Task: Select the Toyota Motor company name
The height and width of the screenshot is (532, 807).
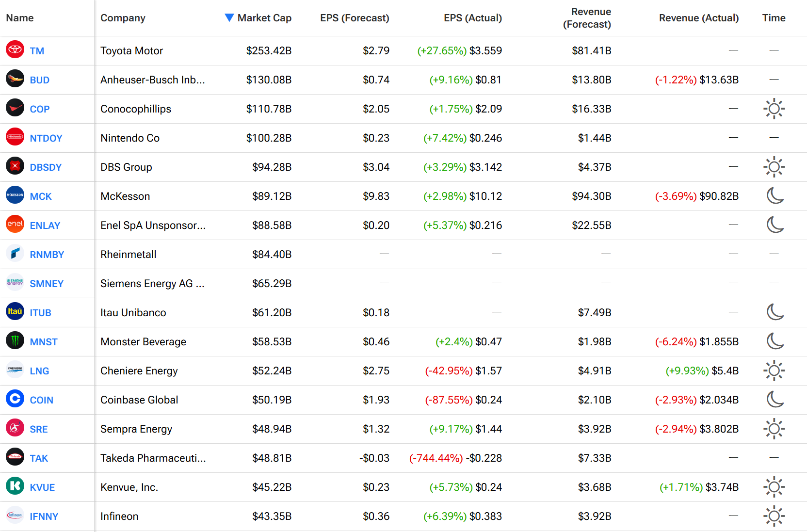Action: click(x=131, y=51)
